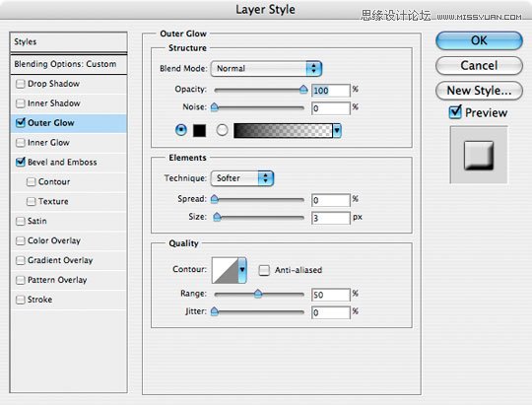The image size is (532, 405).
Task: Click the black glow color swatch
Action: coord(199,130)
